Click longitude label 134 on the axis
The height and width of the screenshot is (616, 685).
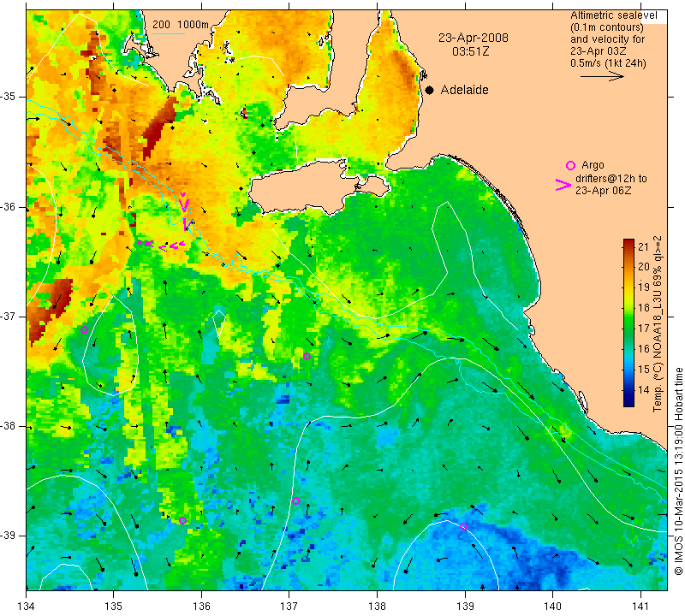pos(27,606)
